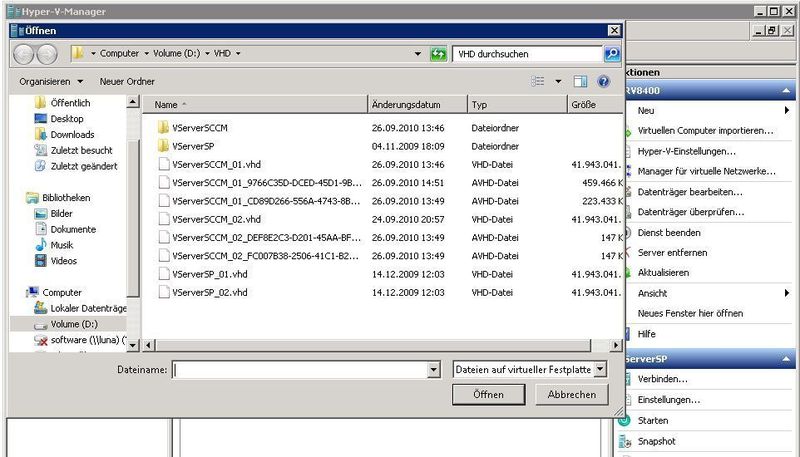Viewport: 800px width, 457px height.
Task: Click into the Dateiname input field
Action: click(300, 370)
